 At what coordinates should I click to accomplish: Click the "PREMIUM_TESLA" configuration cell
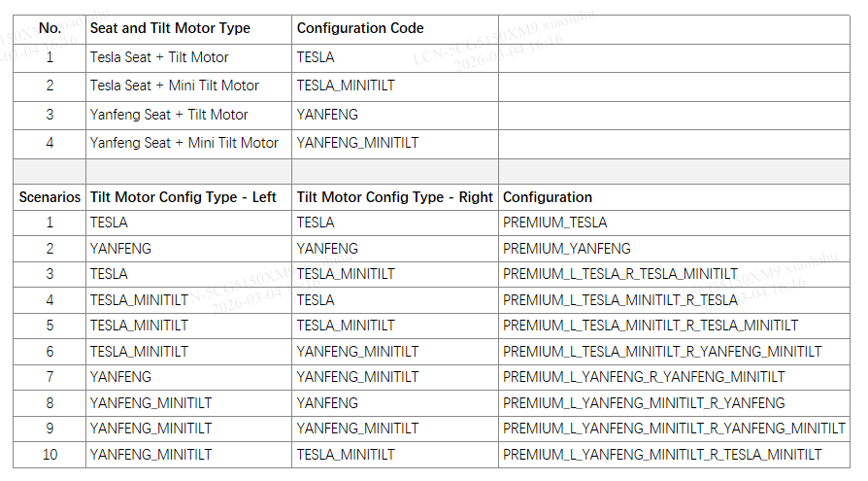555,223
